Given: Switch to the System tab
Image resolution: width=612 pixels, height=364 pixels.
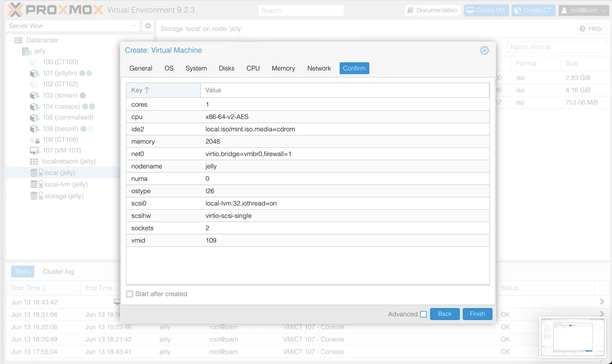Looking at the screenshot, I should [196, 68].
